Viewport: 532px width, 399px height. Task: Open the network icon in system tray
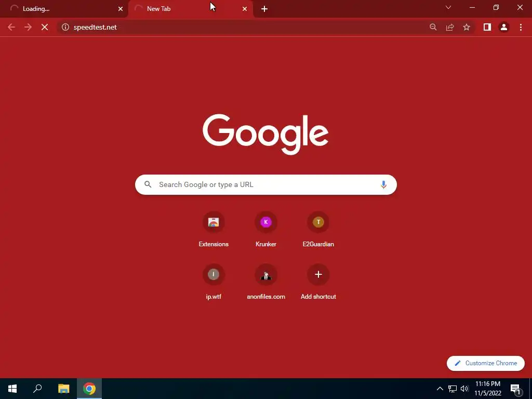453,389
